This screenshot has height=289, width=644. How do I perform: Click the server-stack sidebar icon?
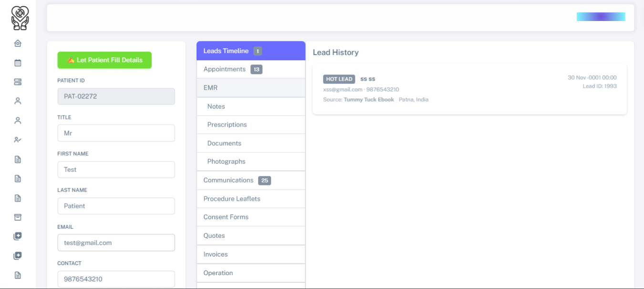[18, 82]
